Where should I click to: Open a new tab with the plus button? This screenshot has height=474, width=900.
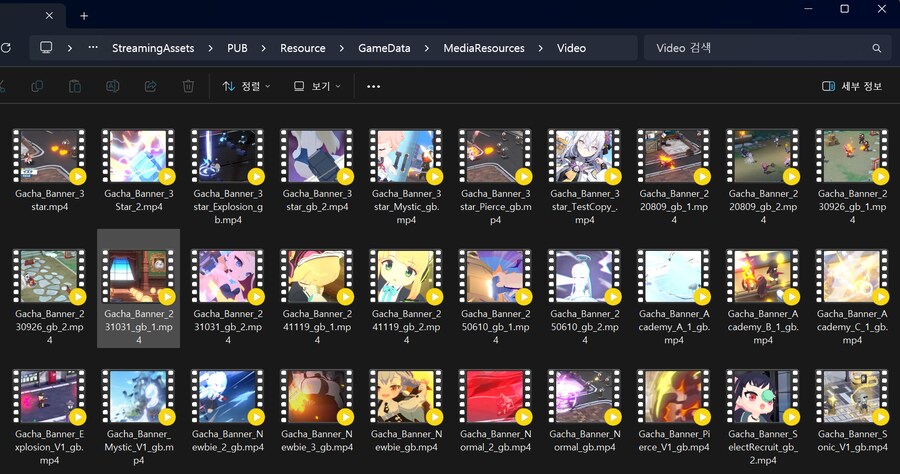(84, 16)
